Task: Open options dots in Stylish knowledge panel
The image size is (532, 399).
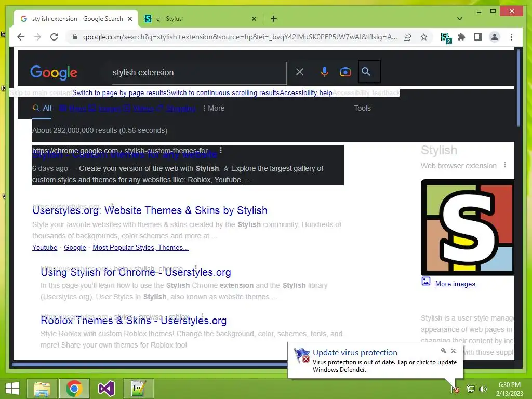Action: (505, 165)
